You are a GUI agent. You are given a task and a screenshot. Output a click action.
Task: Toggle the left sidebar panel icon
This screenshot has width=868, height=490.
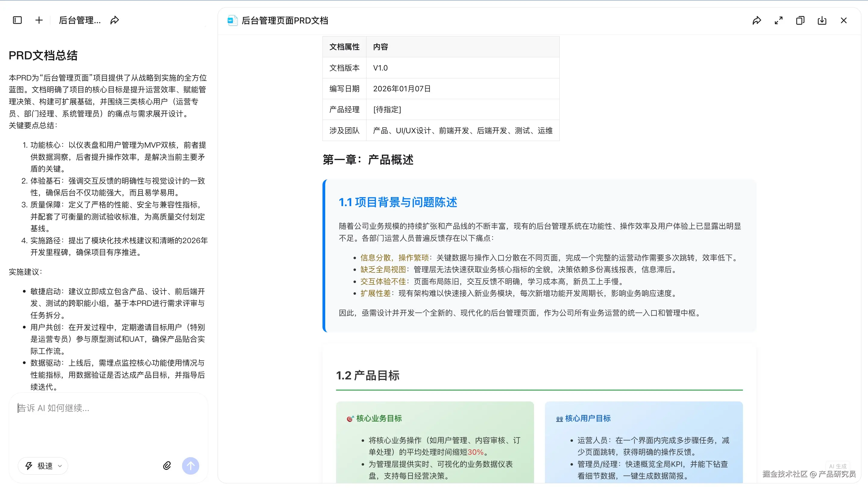point(17,20)
